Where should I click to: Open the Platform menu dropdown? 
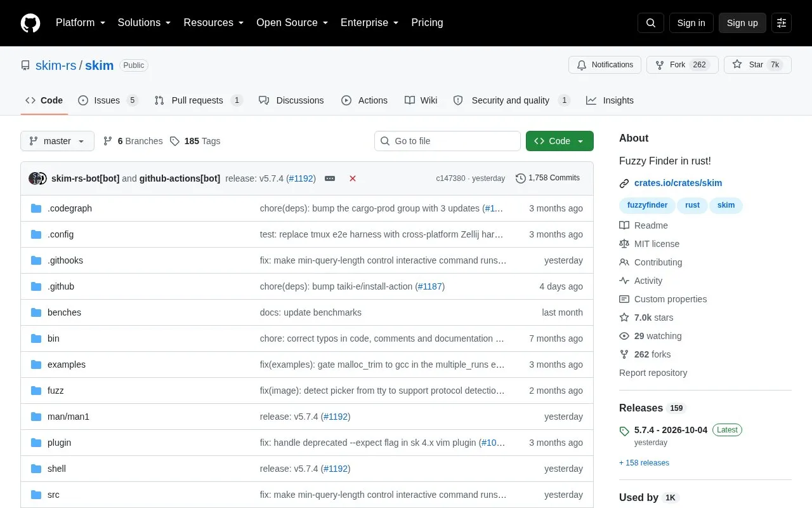80,23
